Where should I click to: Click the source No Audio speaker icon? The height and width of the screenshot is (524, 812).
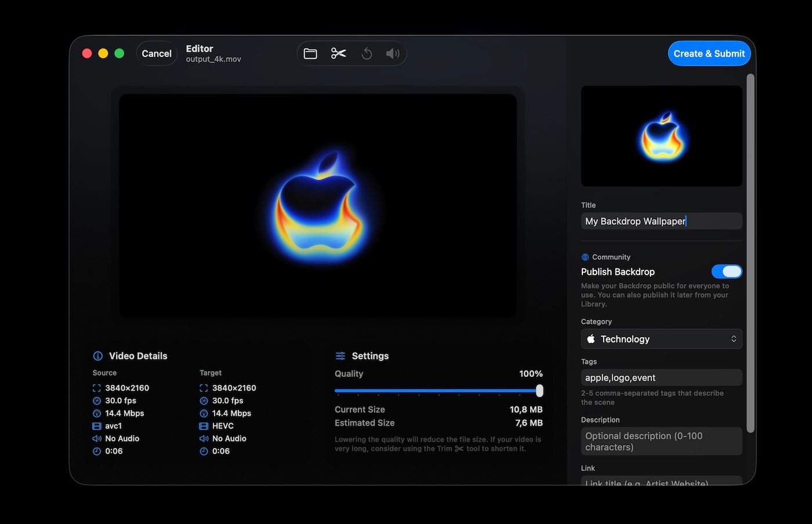pos(97,439)
